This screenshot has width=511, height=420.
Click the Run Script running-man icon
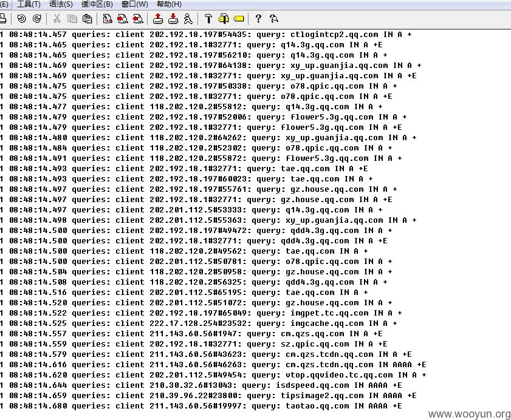click(x=188, y=19)
